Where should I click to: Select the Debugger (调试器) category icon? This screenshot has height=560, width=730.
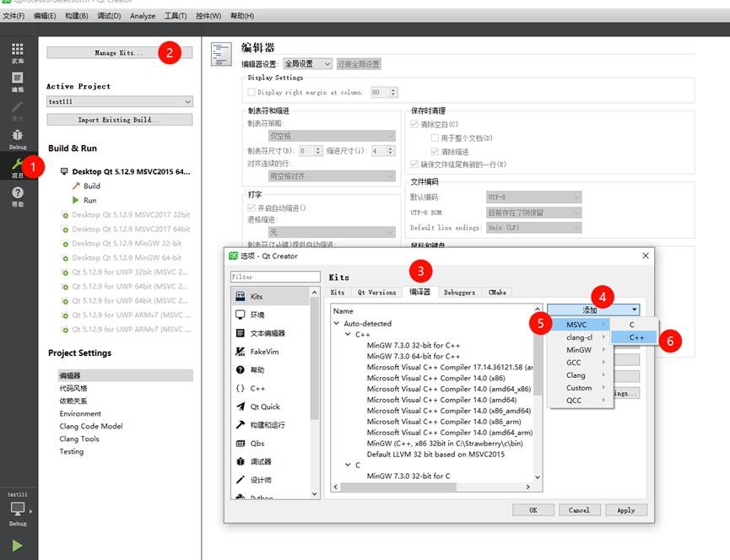241,461
